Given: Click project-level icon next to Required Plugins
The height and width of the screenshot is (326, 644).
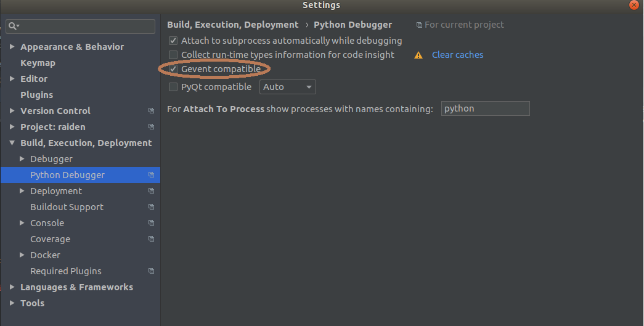Looking at the screenshot, I should [x=151, y=271].
